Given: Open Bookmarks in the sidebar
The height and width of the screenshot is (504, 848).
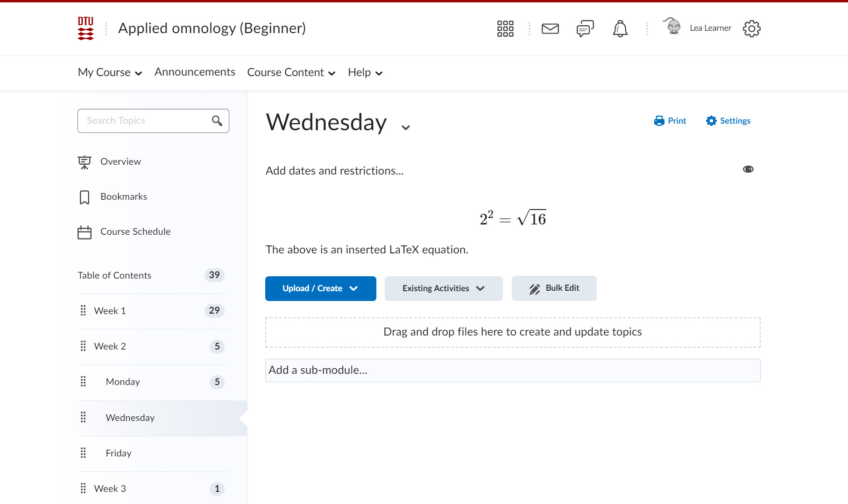Looking at the screenshot, I should (123, 196).
